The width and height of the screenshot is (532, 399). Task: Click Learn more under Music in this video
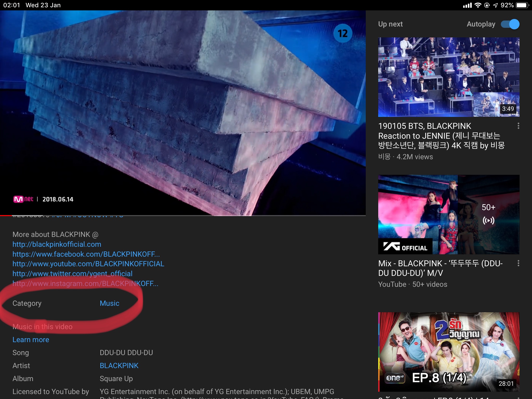pos(31,340)
